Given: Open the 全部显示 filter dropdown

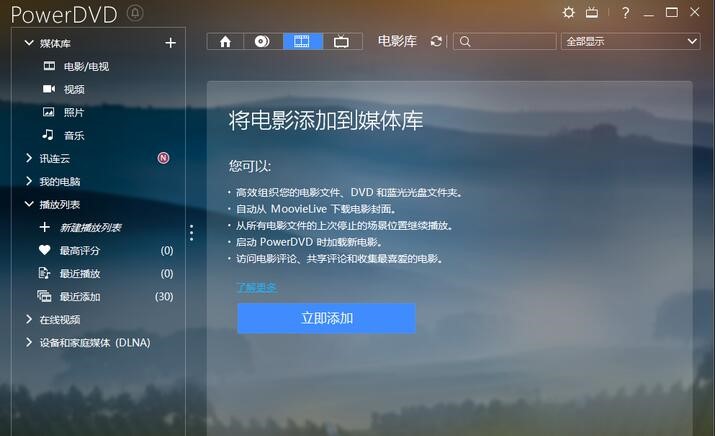Looking at the screenshot, I should [x=631, y=42].
